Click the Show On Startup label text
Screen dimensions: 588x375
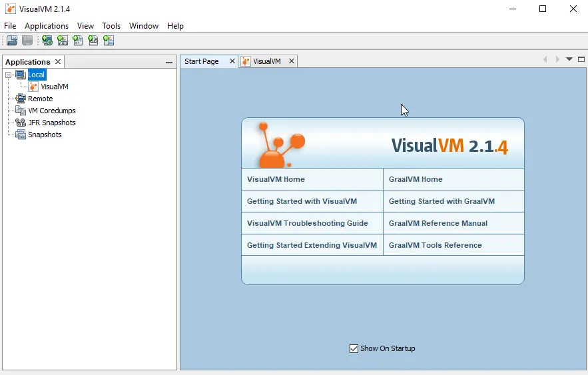[x=388, y=348]
